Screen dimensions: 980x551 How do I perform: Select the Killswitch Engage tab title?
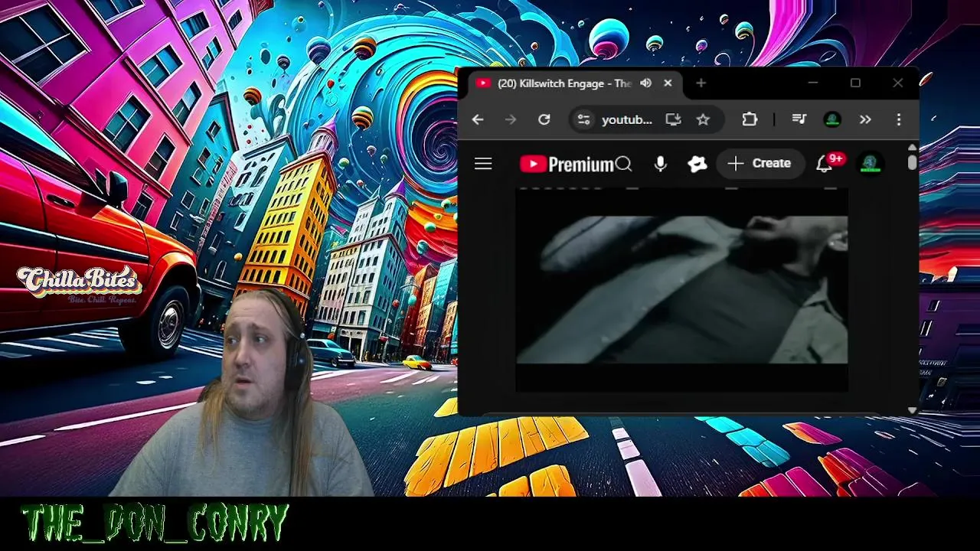[564, 83]
